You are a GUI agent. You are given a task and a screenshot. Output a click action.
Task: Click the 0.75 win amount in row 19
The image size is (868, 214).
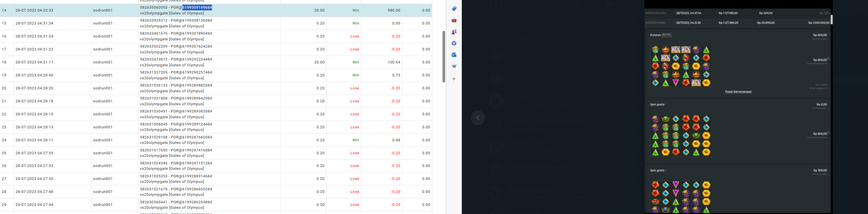(396, 75)
